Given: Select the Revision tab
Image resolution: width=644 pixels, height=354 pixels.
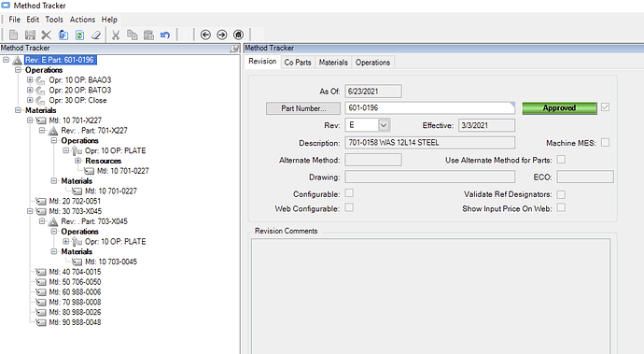Looking at the screenshot, I should (x=262, y=62).
